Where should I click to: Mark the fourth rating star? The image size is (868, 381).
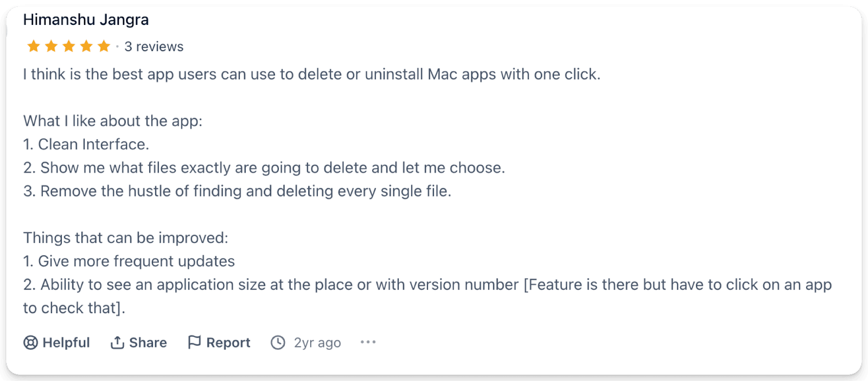(85, 46)
